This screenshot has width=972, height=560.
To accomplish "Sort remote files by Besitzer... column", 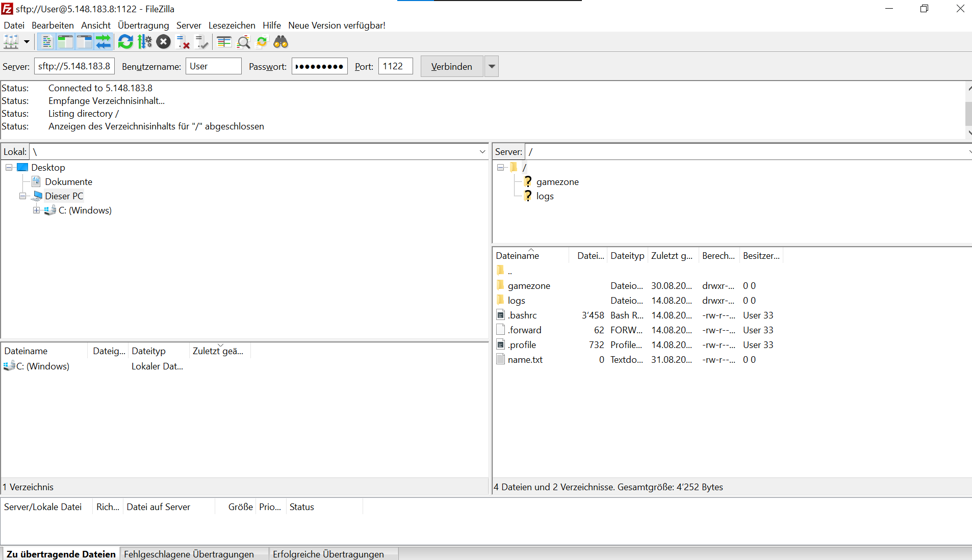I will click(761, 255).
